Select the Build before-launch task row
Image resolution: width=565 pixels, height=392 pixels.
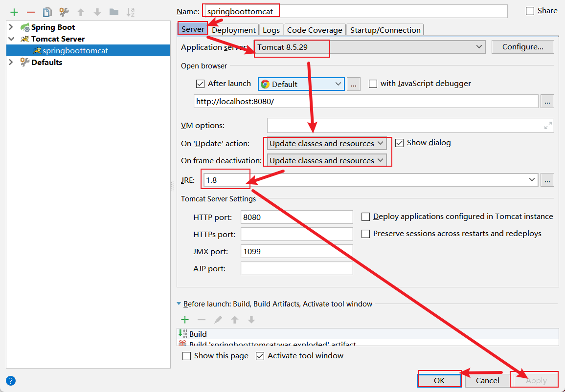(368, 334)
